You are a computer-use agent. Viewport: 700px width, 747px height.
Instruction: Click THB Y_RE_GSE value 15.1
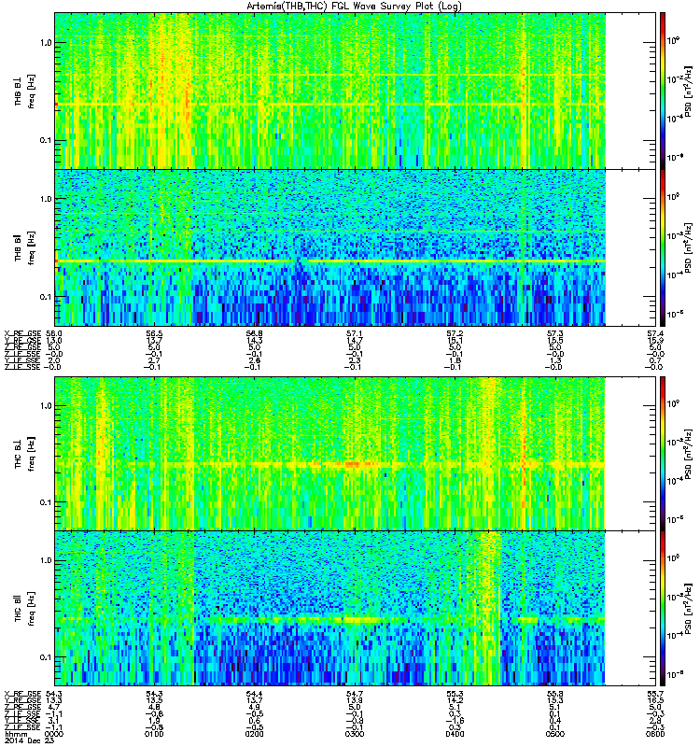[455, 341]
